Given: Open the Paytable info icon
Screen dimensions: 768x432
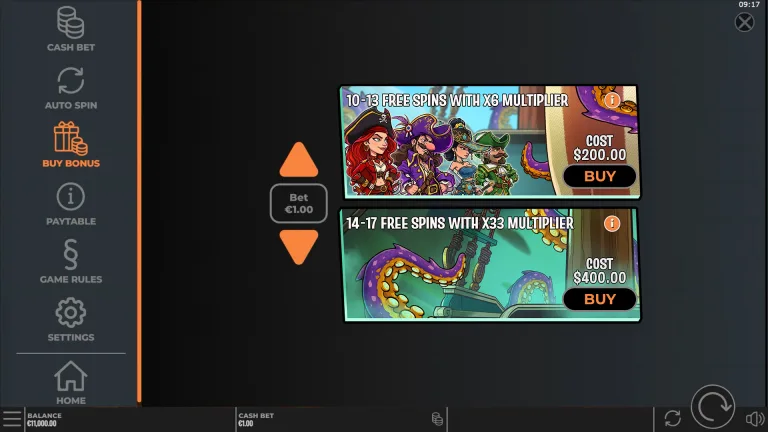Looking at the screenshot, I should pos(71,196).
